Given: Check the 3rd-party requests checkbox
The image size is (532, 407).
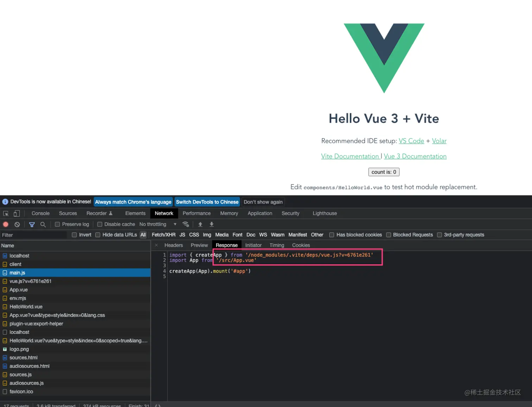Looking at the screenshot, I should pos(439,235).
